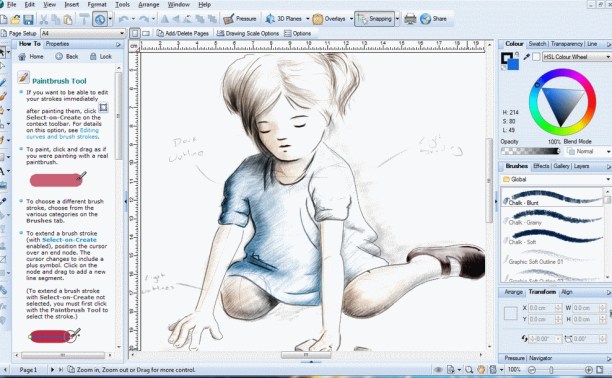The image size is (612, 378).
Task: Click the Open folder icon in toolbar
Action: [x=16, y=19]
